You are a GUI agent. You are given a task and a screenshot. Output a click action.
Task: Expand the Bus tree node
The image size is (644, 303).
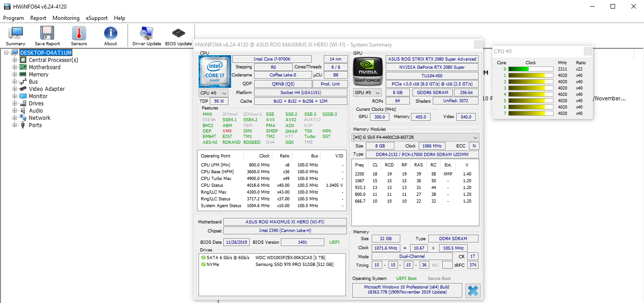(x=14, y=81)
